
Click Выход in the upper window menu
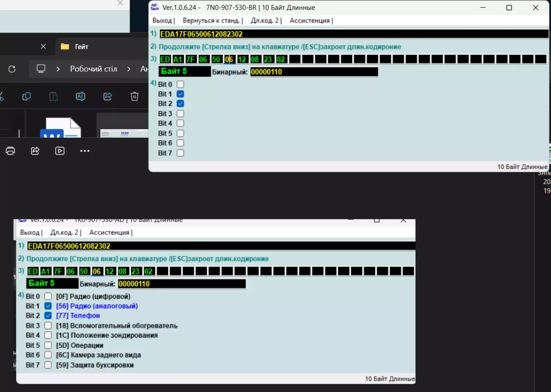click(162, 20)
